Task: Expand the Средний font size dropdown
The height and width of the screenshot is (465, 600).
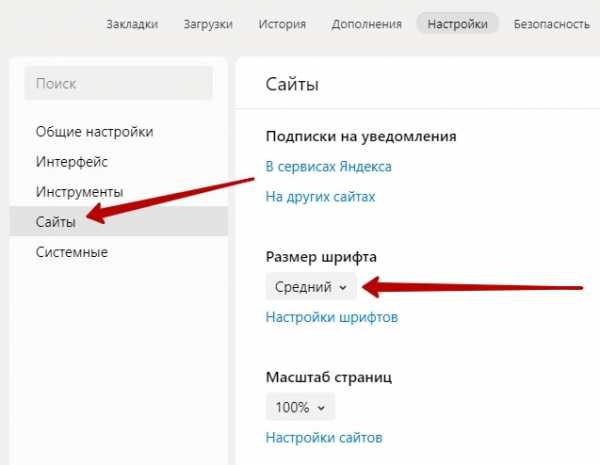Action: 311,286
